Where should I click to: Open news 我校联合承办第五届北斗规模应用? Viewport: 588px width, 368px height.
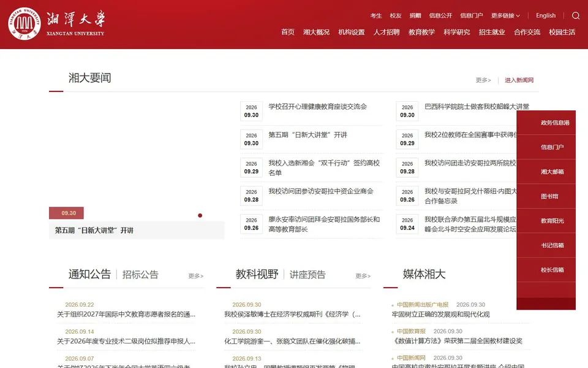[x=470, y=224]
